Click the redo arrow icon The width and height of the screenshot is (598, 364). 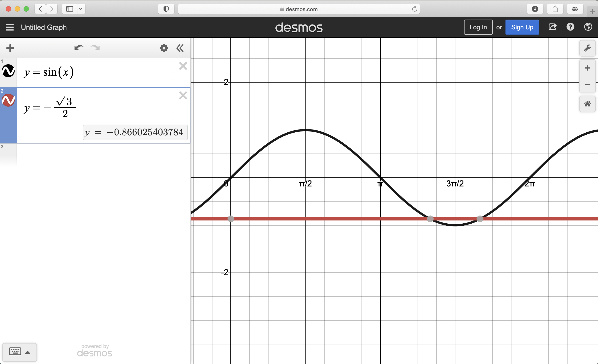click(x=95, y=48)
